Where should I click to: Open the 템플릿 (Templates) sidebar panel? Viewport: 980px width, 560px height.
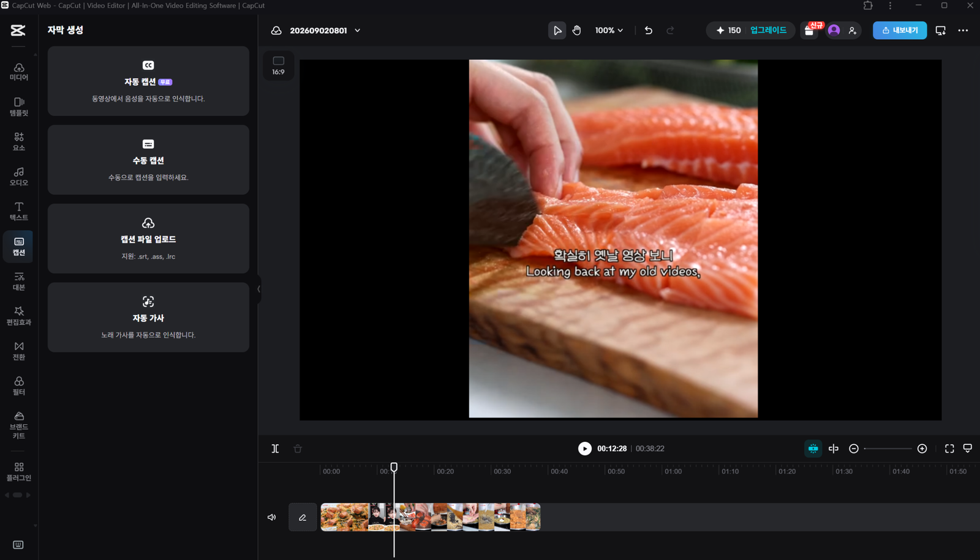pyautogui.click(x=19, y=106)
